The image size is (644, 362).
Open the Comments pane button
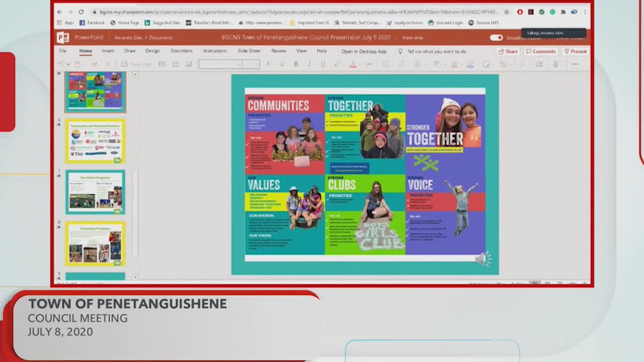tap(541, 51)
